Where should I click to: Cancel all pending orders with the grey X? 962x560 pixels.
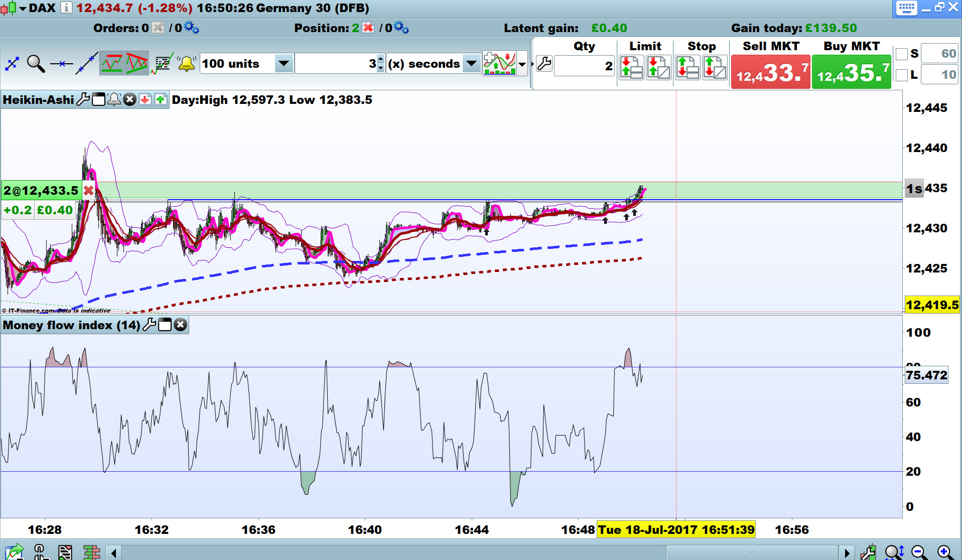point(158,28)
